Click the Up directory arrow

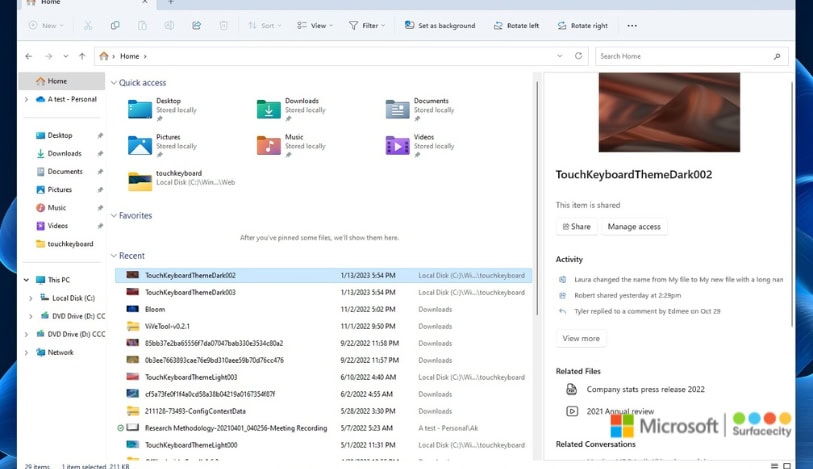tap(81, 57)
